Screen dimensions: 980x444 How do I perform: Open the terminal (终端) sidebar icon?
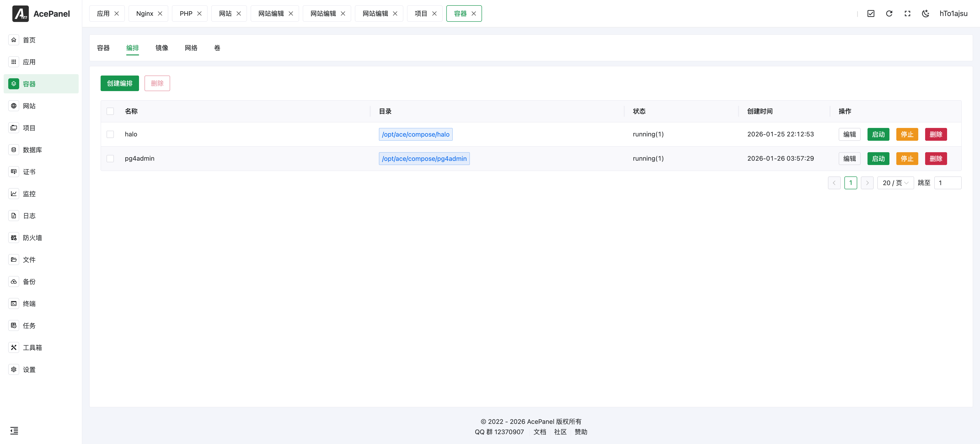tap(14, 303)
